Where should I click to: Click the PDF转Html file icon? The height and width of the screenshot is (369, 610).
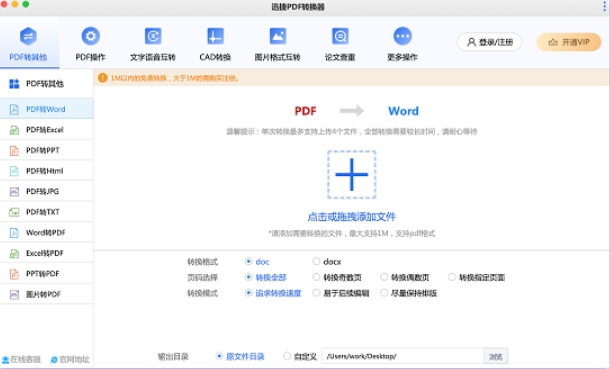pos(14,171)
